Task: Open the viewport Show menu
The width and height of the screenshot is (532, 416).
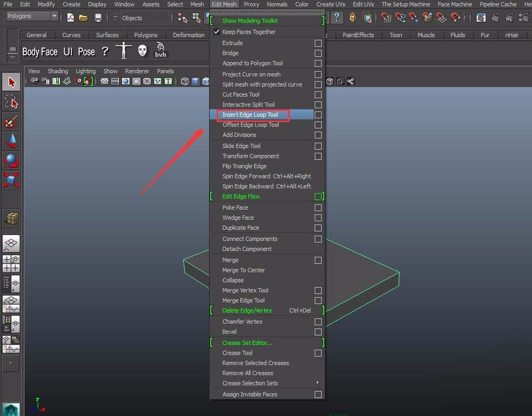Action: pyautogui.click(x=110, y=71)
